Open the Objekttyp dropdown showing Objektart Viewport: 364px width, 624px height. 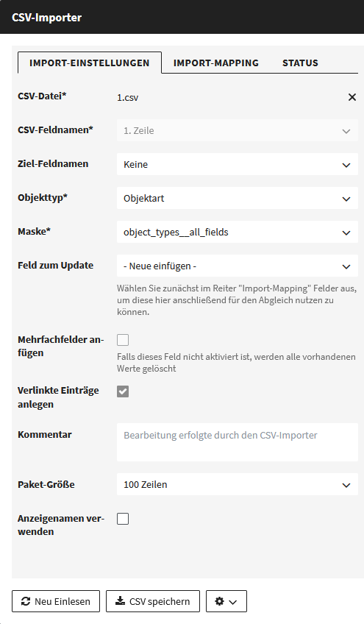coord(238,198)
